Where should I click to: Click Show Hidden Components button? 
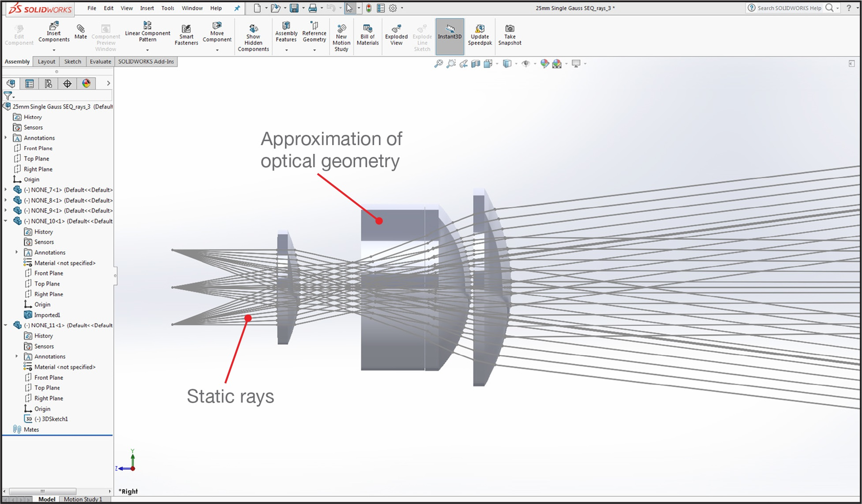pos(253,36)
